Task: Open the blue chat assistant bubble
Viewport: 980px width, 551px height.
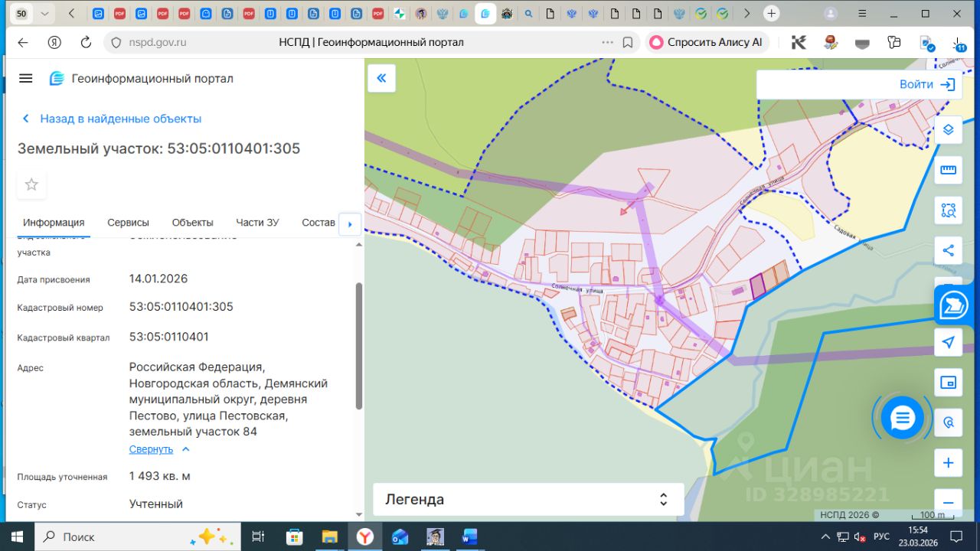Action: tap(903, 418)
